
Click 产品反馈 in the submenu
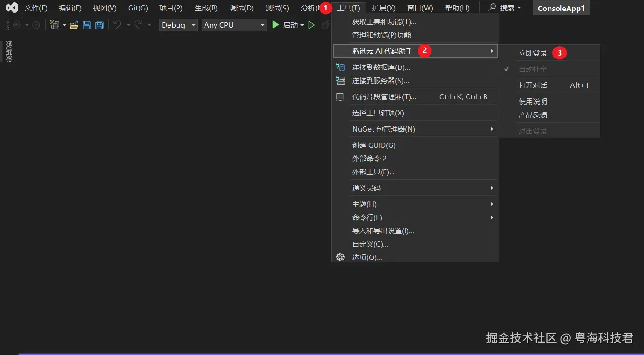(550, 115)
